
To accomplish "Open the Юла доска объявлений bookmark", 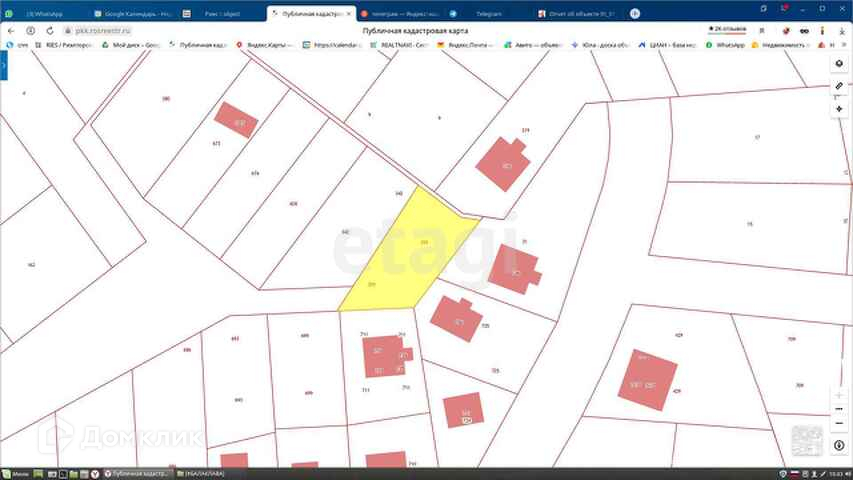I will click(601, 45).
